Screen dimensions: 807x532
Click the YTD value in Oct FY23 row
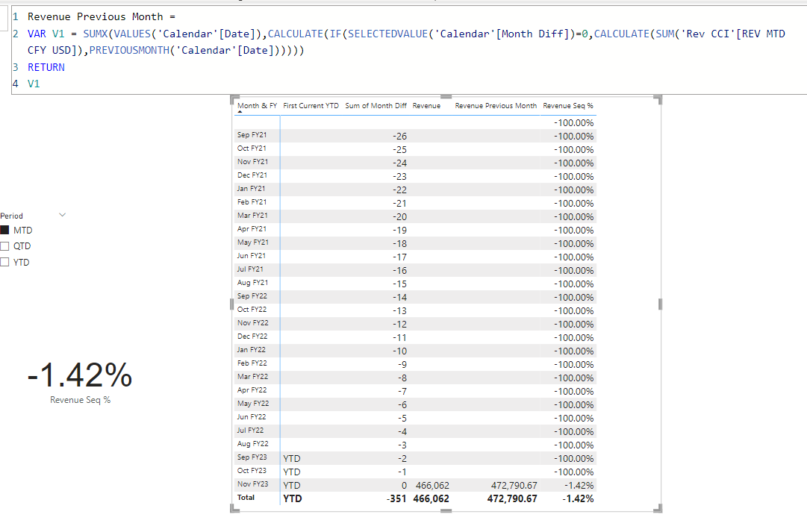[x=292, y=472]
